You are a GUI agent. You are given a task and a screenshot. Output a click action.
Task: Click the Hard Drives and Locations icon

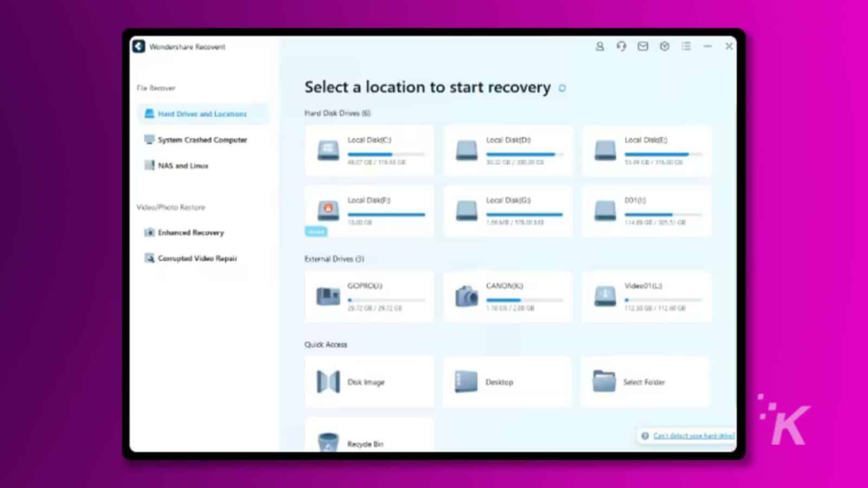pyautogui.click(x=149, y=114)
